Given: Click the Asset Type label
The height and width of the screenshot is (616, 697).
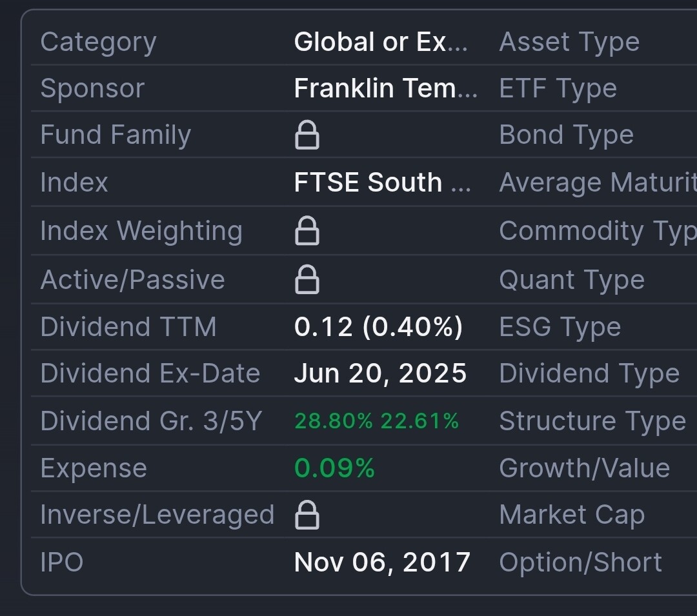Looking at the screenshot, I should pyautogui.click(x=569, y=42).
